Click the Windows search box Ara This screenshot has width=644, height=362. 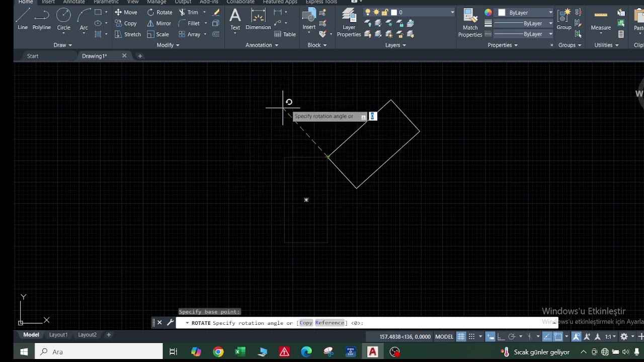pos(99,351)
